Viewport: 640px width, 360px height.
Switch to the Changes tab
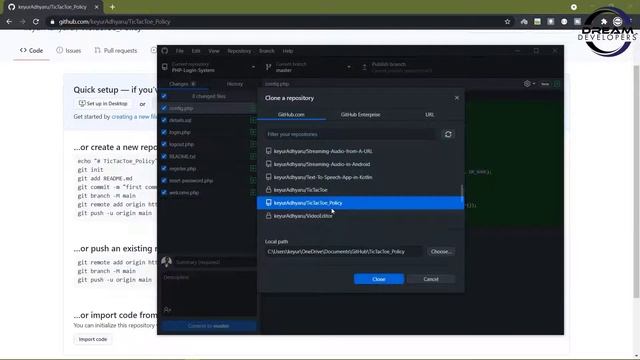coord(183,84)
